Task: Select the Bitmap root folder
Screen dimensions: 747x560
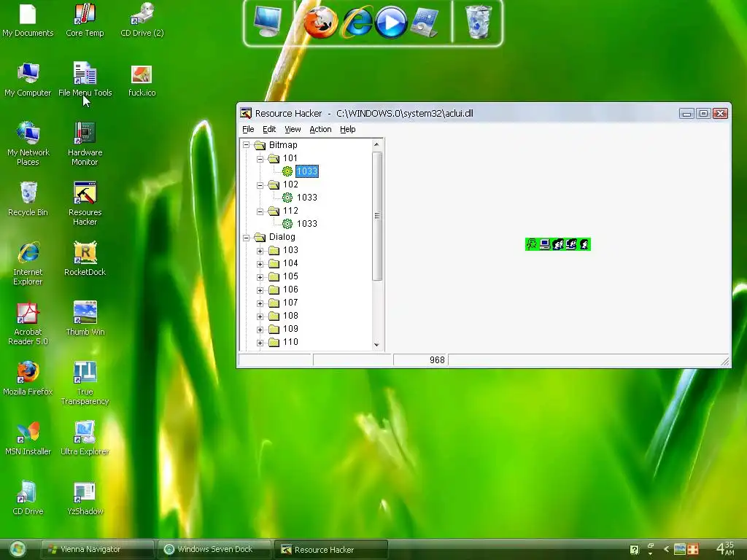Action: point(283,145)
